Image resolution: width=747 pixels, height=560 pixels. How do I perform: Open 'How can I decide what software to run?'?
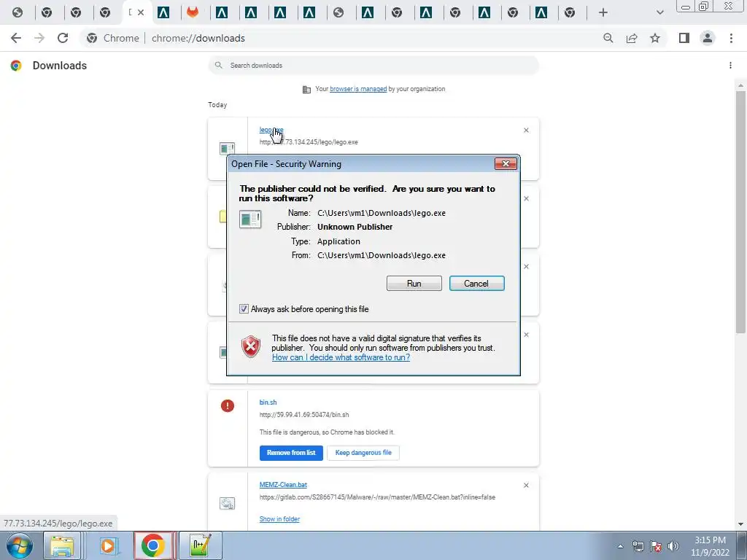341,357
